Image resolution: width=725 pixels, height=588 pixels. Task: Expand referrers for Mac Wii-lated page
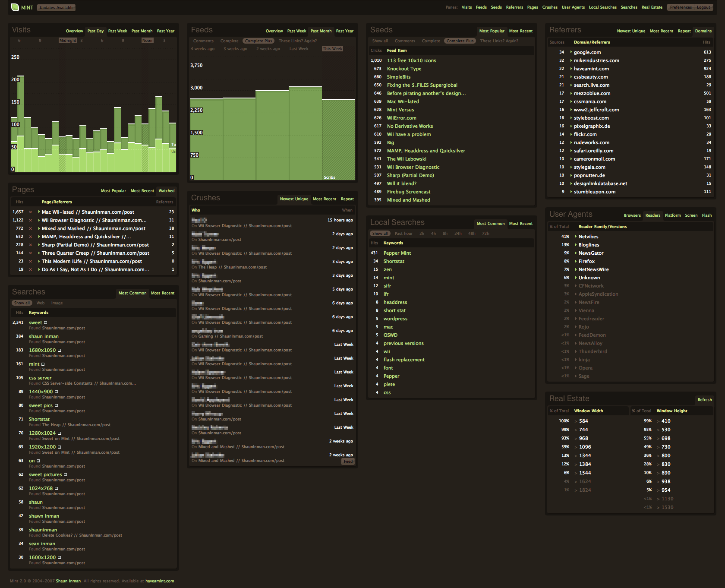(x=39, y=212)
